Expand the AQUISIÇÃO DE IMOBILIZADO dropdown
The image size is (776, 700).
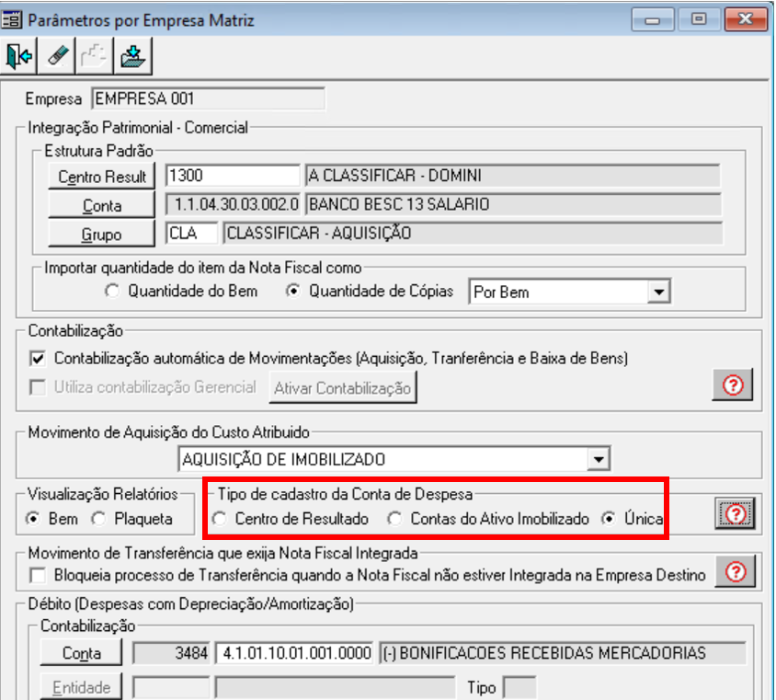(599, 459)
